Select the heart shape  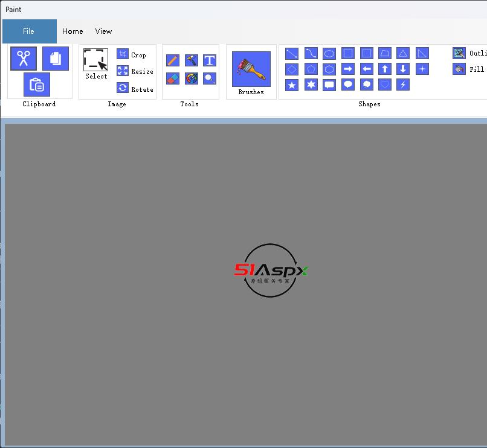click(x=385, y=85)
